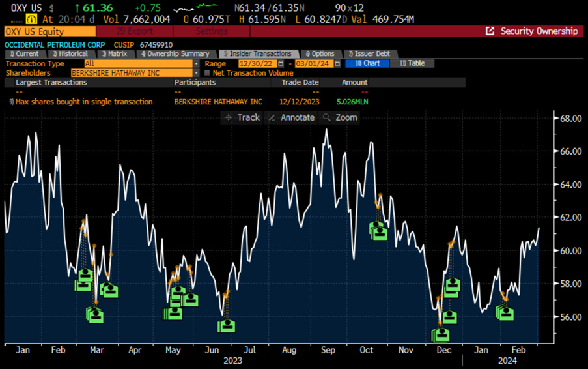Image resolution: width=588 pixels, height=369 pixels.
Task: Activate the Zoom magnifier tool
Action: [x=340, y=117]
